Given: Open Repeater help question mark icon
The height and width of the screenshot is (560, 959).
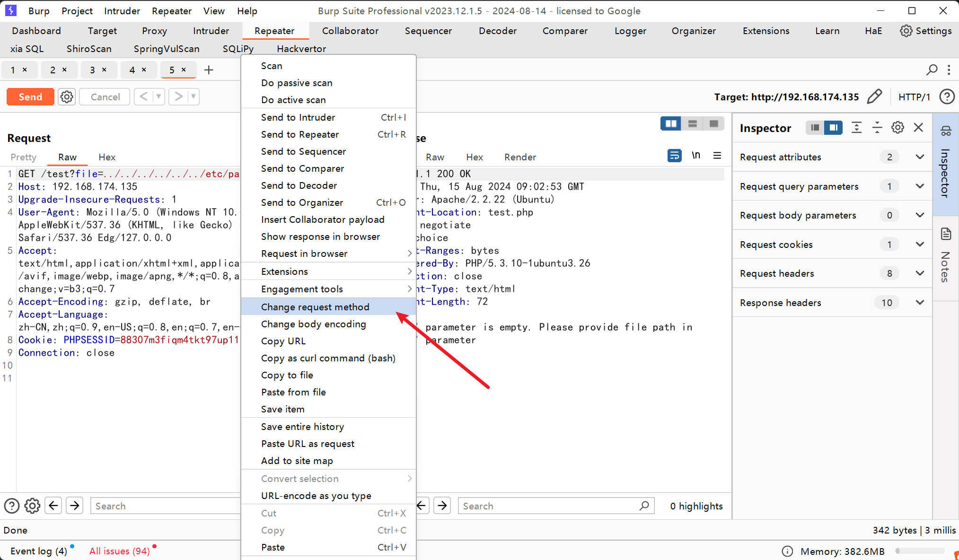Looking at the screenshot, I should 947,97.
